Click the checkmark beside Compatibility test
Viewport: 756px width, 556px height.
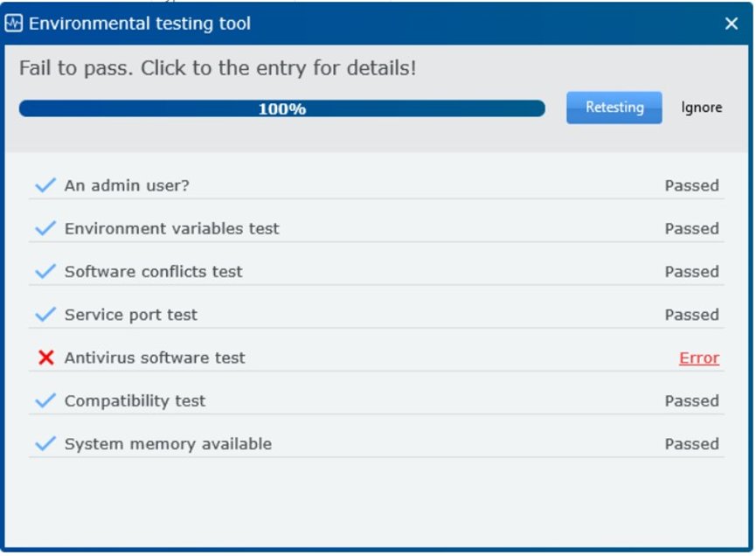(45, 400)
